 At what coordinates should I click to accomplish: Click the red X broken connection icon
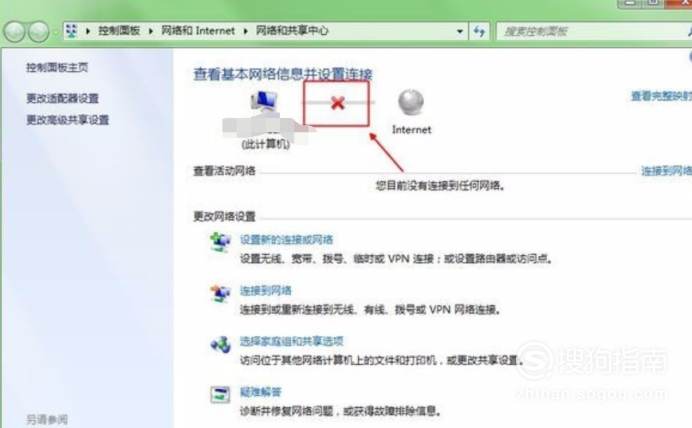tap(338, 103)
